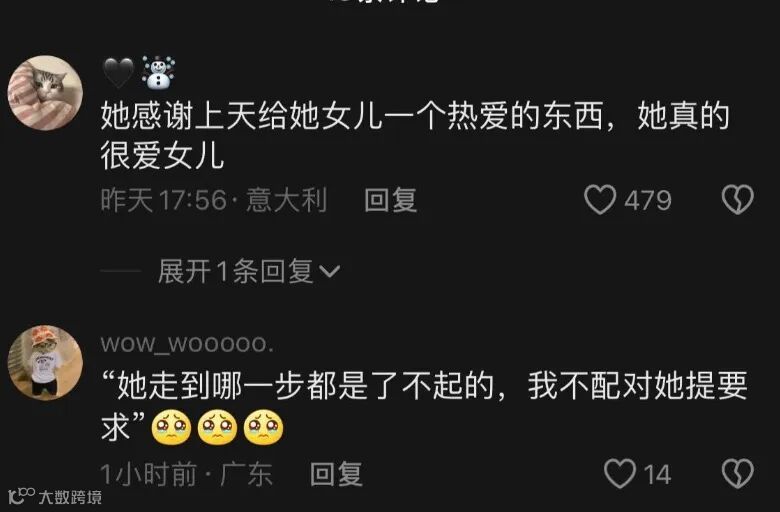Screen dimensions: 780x512
Task: Dislike the first comment with broken heart
Action: point(738,200)
